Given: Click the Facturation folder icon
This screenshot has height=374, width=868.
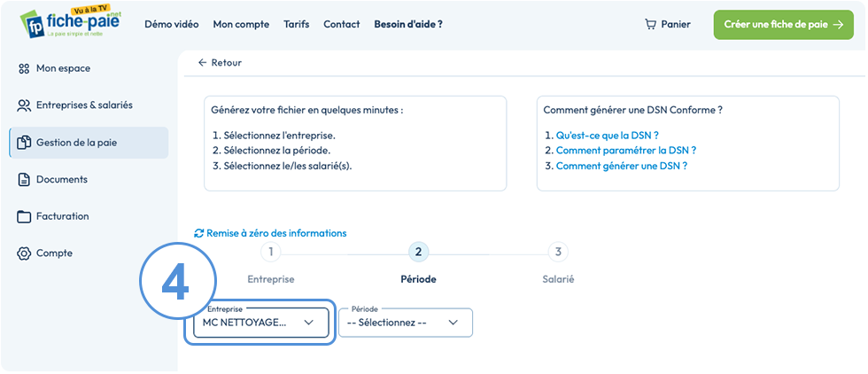Looking at the screenshot, I should tap(24, 216).
